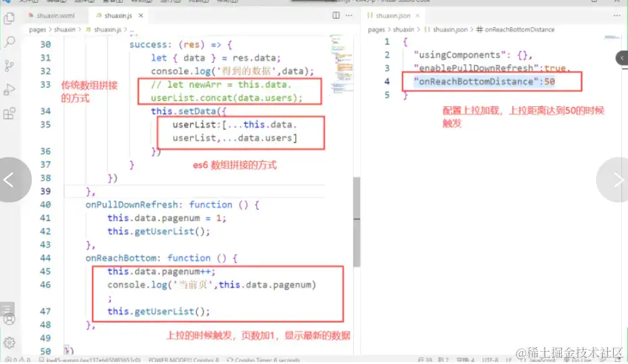The width and height of the screenshot is (628, 364).
Task: Open the ellipsis breadcrumb after shuaxin.js
Action: tap(132, 30)
